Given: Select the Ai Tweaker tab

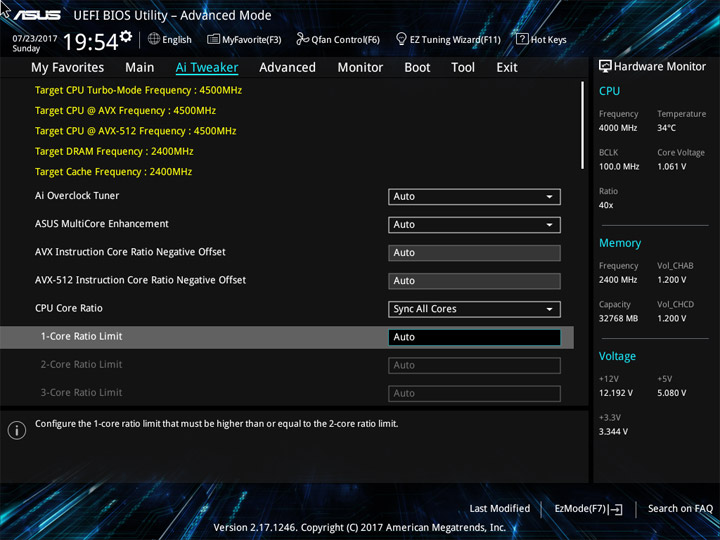Looking at the screenshot, I should [x=207, y=68].
